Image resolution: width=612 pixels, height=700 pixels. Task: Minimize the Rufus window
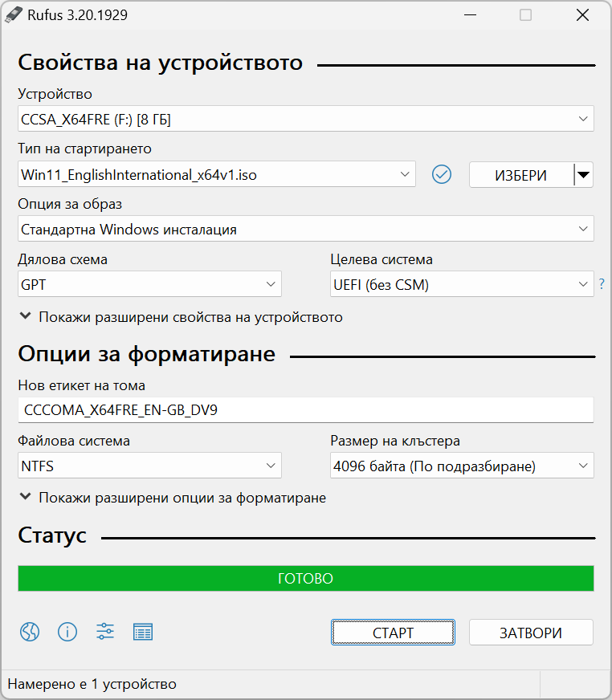click(x=470, y=15)
